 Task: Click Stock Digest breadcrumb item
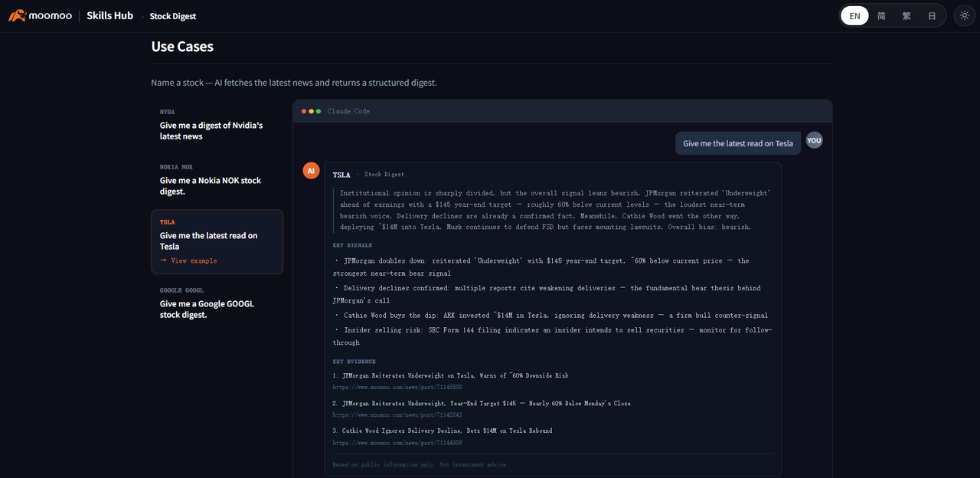pyautogui.click(x=173, y=16)
